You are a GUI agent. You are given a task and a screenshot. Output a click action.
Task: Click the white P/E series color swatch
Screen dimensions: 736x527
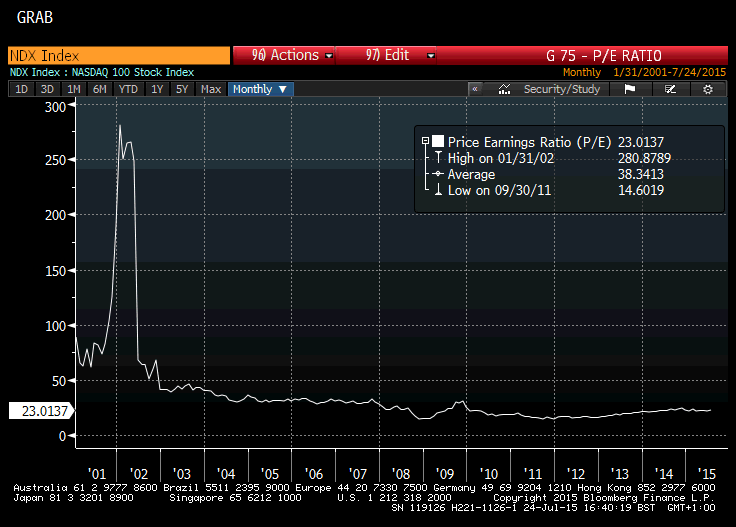438,142
